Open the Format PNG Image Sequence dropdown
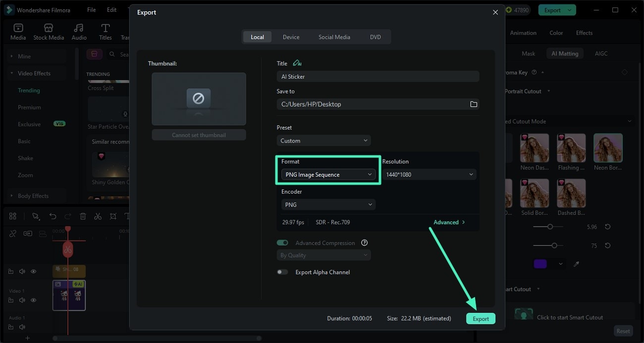This screenshot has height=343, width=644. pyautogui.click(x=328, y=175)
